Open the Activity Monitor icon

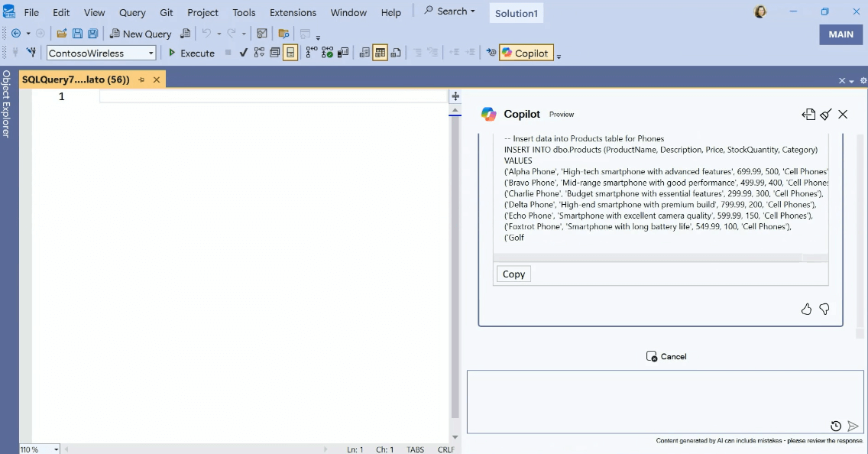click(262, 34)
